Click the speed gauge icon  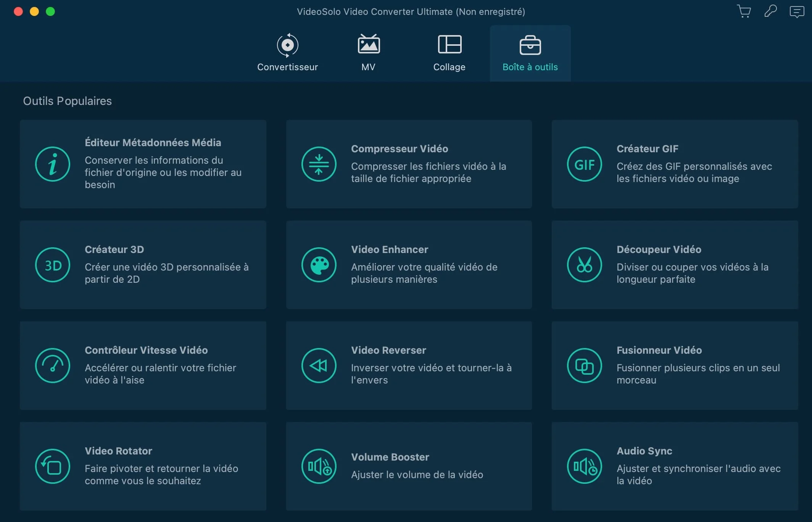53,366
